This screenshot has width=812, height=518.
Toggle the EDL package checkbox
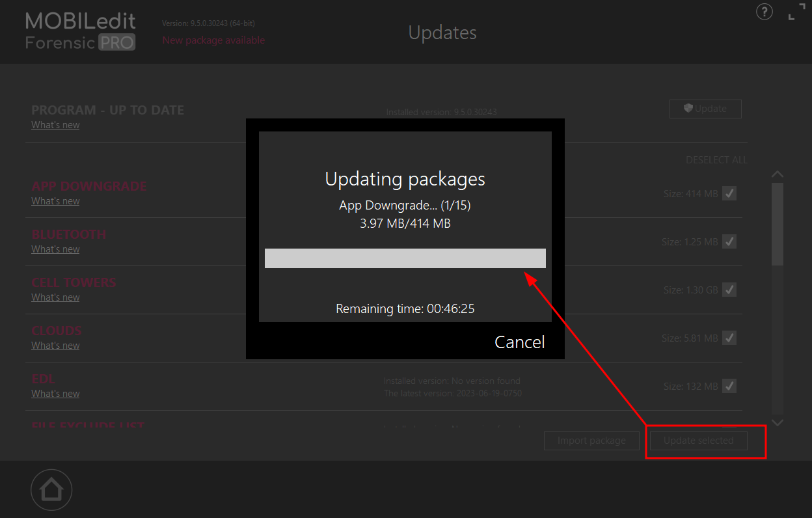[x=729, y=386]
